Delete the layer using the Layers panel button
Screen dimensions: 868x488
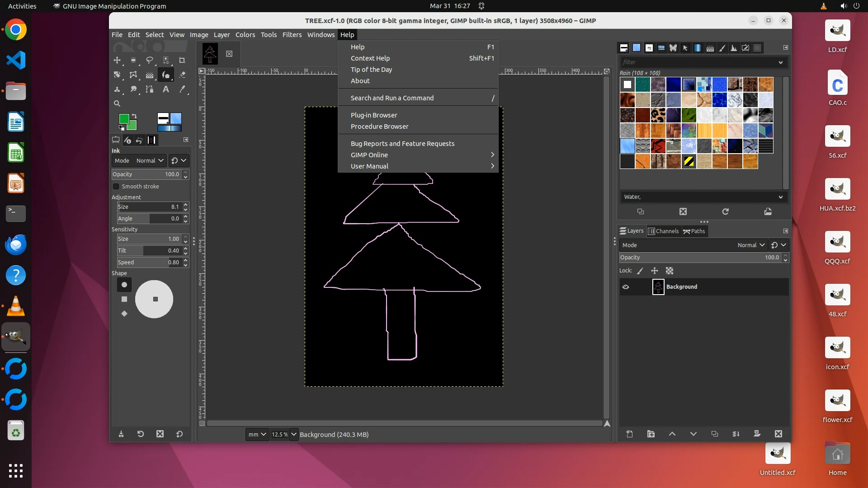pos(778,434)
